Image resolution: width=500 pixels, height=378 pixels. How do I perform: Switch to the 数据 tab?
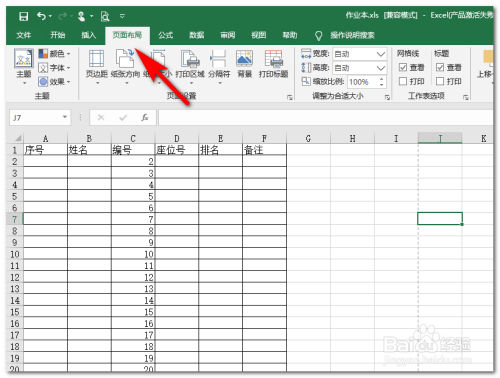point(197,35)
